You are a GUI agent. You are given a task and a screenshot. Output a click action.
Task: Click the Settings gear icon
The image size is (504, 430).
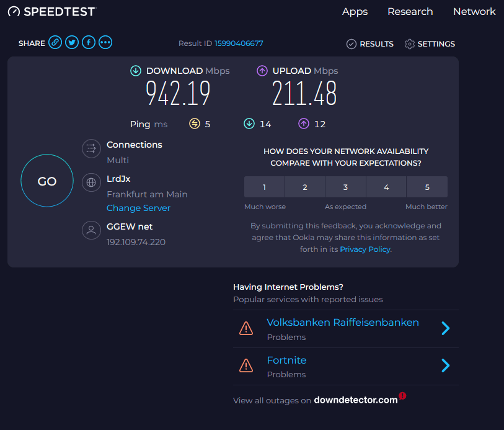coord(410,43)
